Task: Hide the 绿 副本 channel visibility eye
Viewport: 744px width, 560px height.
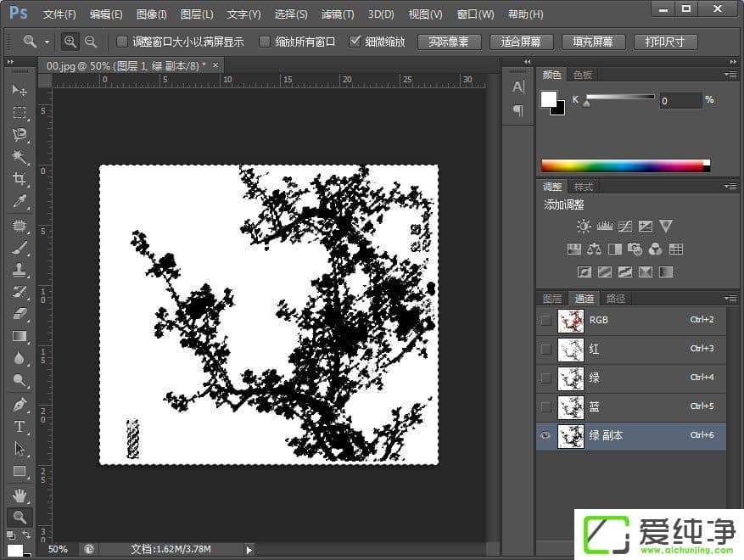Action: tap(545, 435)
